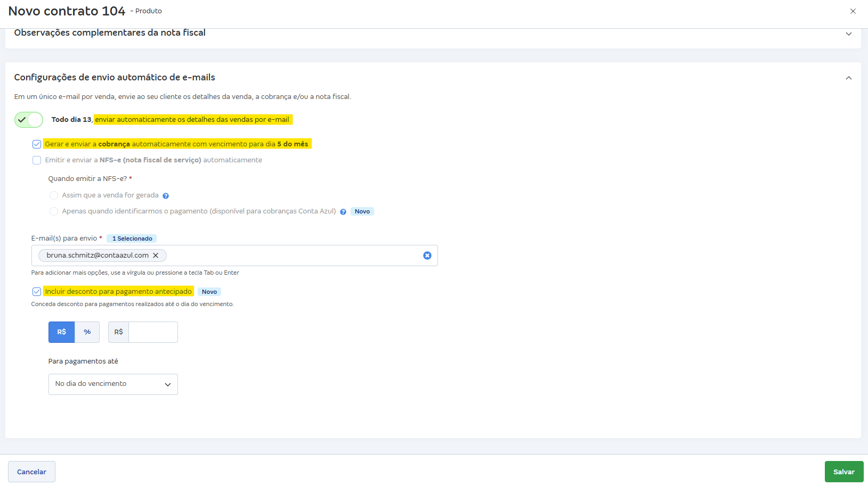Expand 'Observações complementares da nota fiscal' section
The width and height of the screenshot is (868, 486).
pos(849,33)
